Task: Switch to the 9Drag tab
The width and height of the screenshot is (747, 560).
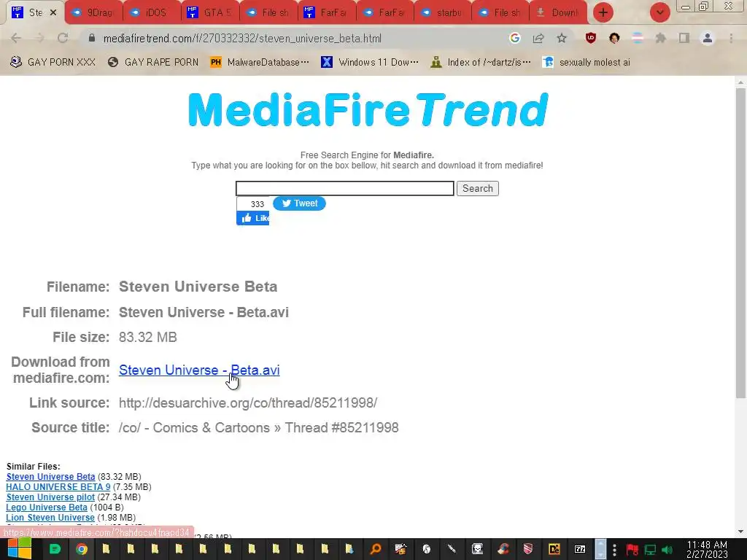Action: coord(94,13)
